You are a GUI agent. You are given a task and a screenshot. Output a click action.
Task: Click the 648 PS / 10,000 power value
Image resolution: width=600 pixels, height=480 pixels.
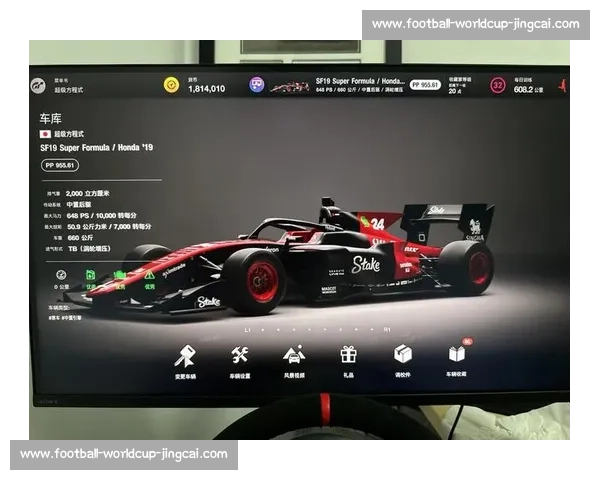pyautogui.click(x=101, y=216)
